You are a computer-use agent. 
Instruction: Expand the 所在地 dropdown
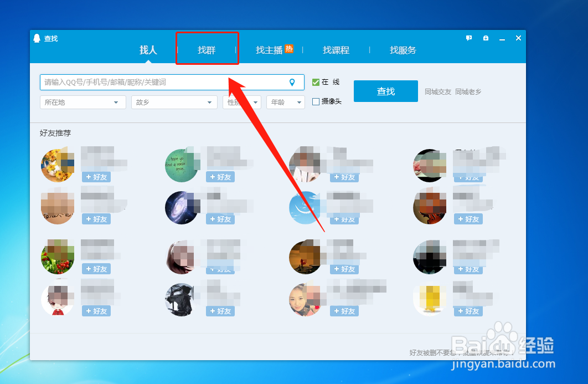click(x=83, y=102)
